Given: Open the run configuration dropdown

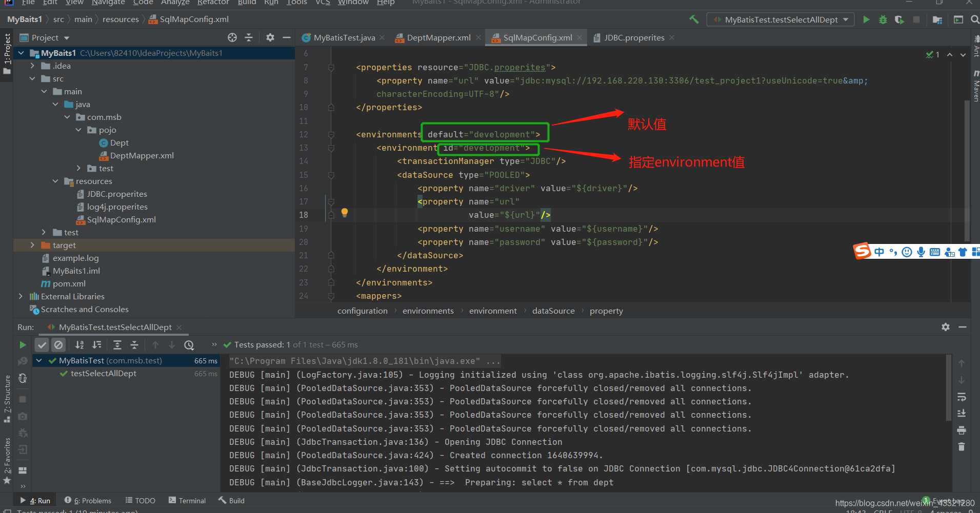Looking at the screenshot, I should pos(781,19).
